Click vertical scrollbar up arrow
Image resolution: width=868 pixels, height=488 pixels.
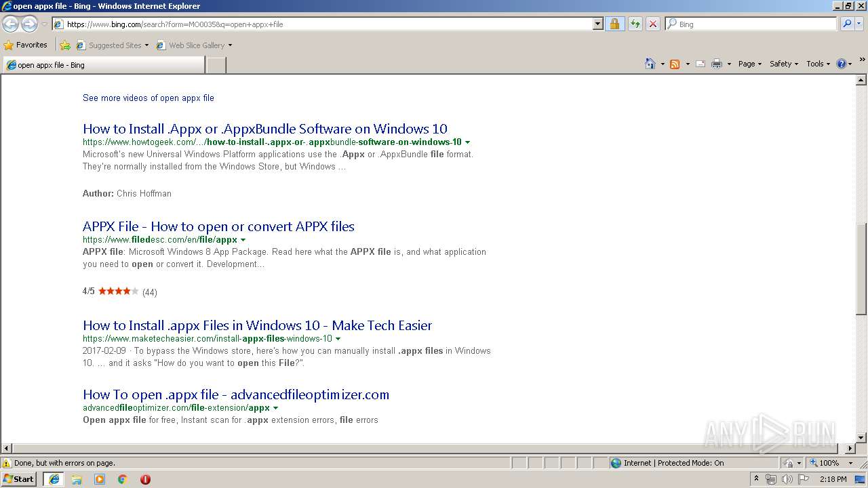coord(861,81)
